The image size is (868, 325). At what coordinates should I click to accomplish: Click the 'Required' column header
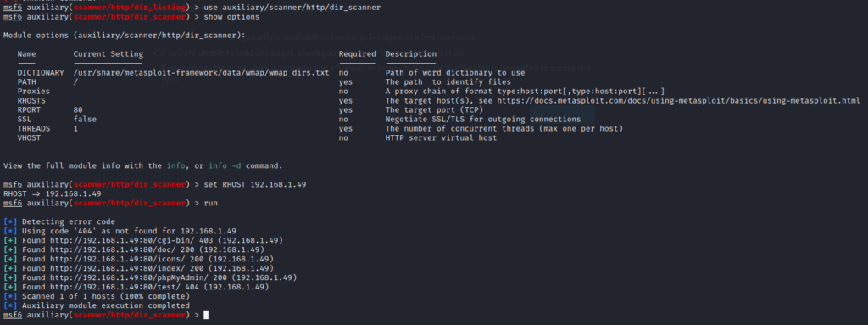point(357,53)
